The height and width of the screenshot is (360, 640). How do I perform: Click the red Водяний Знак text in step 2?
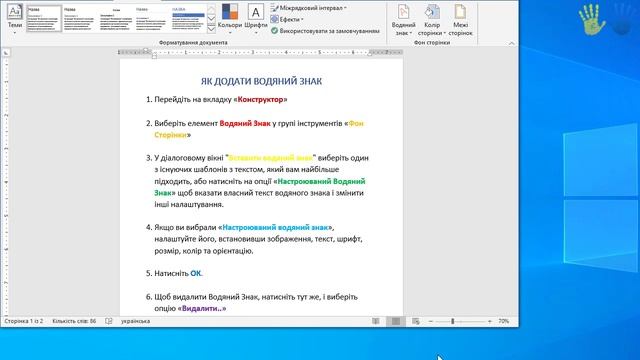click(x=245, y=123)
